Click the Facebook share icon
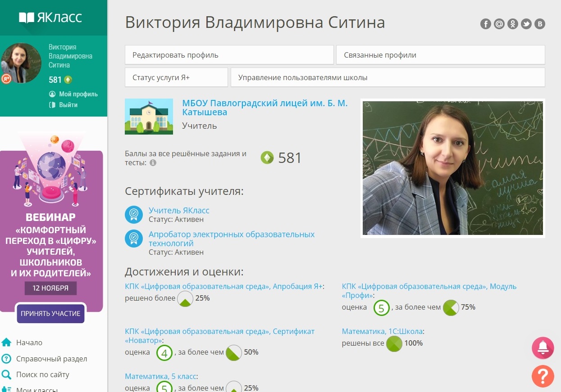The height and width of the screenshot is (392, 561). click(x=485, y=24)
